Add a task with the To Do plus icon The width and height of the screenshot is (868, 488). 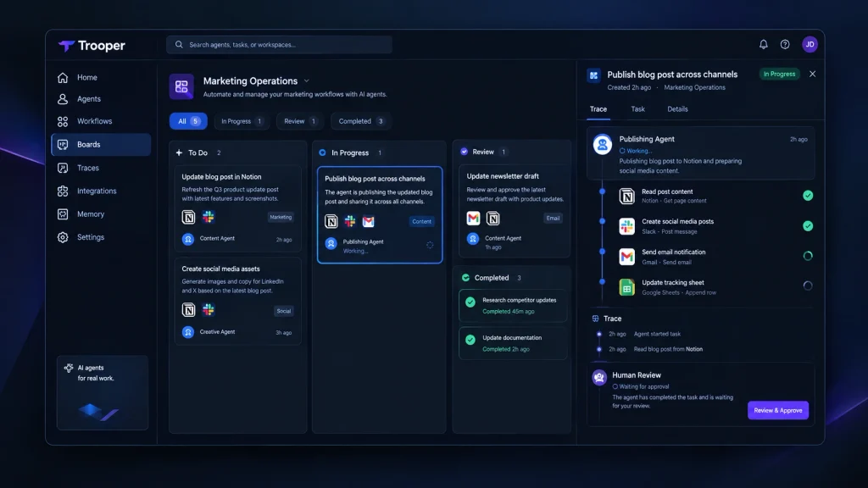tap(179, 152)
